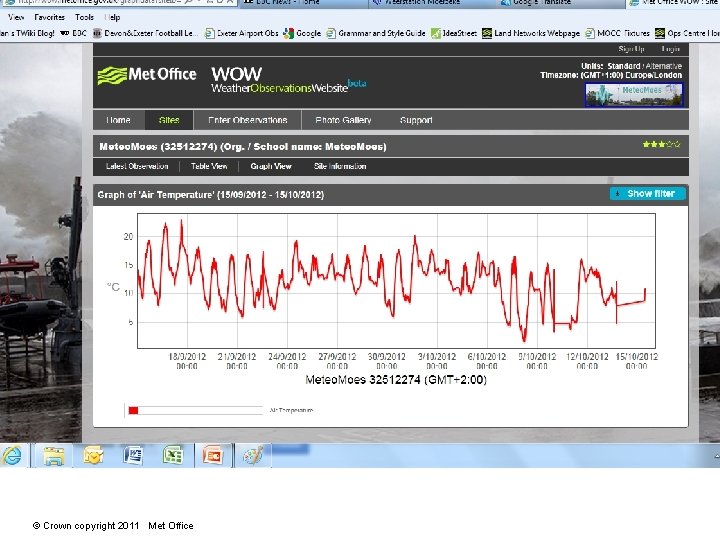Switch to Graph View

point(271,166)
